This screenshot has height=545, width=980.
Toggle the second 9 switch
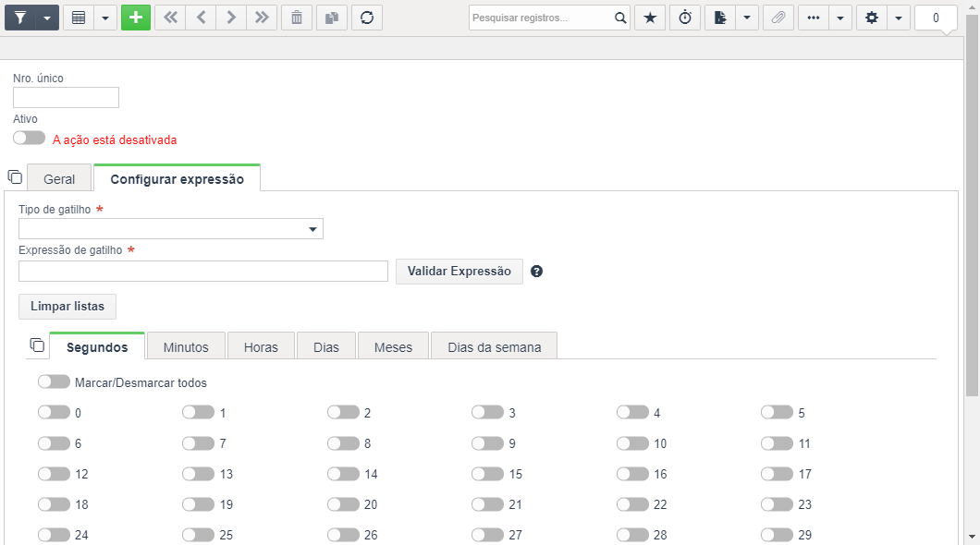coord(487,442)
